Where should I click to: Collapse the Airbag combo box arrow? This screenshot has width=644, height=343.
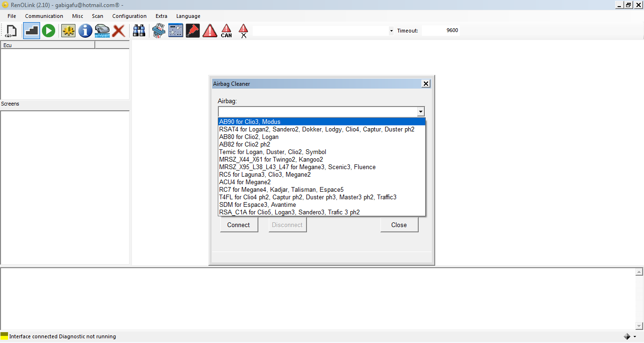tap(421, 112)
